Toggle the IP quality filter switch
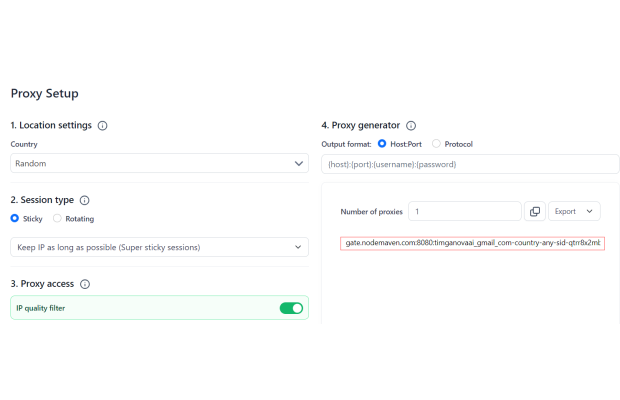The height and width of the screenshot is (400, 620). [291, 308]
